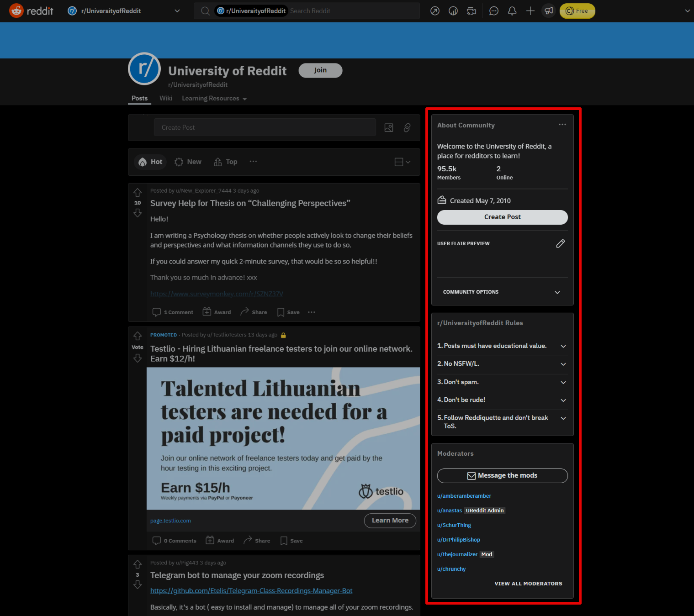Click View All Moderators
The width and height of the screenshot is (694, 616).
[528, 584]
